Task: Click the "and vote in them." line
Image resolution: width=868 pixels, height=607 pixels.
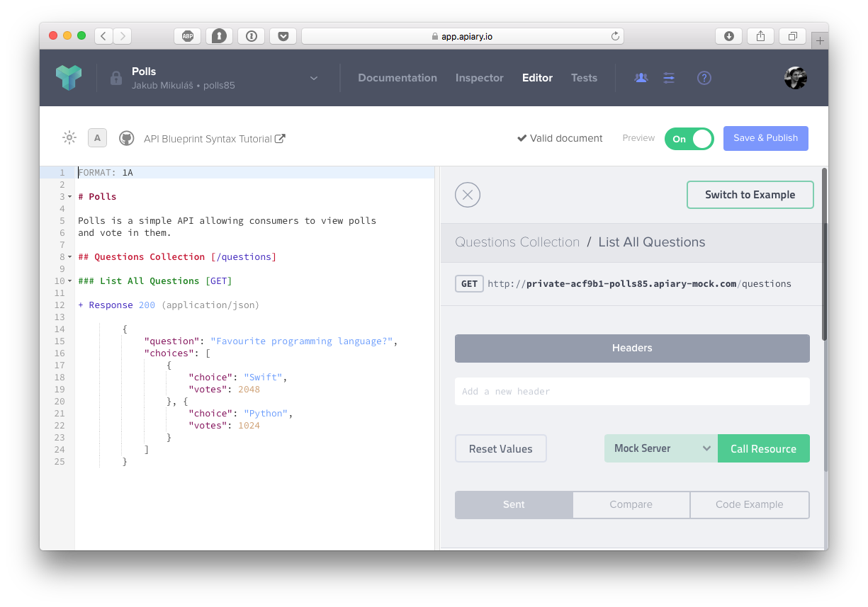Action: click(x=125, y=233)
